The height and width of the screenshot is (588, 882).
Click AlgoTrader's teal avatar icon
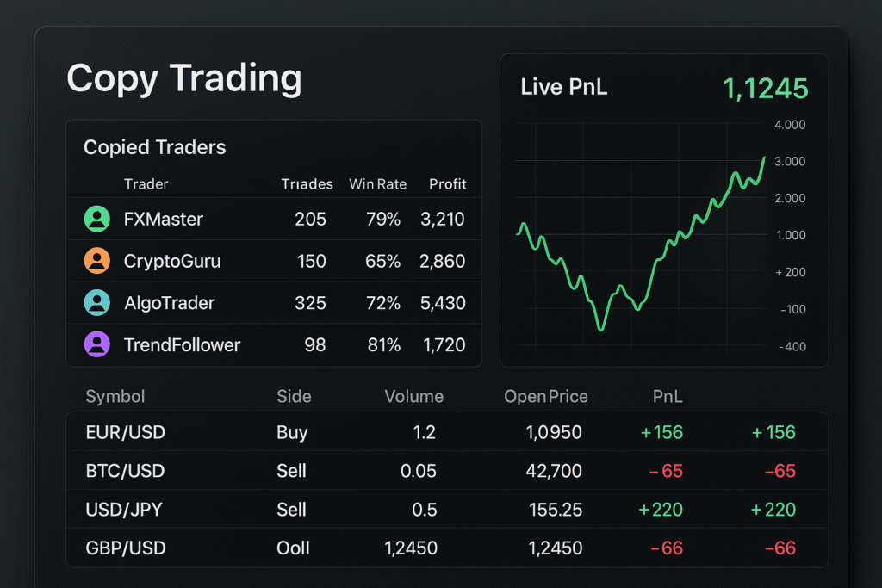pyautogui.click(x=97, y=303)
